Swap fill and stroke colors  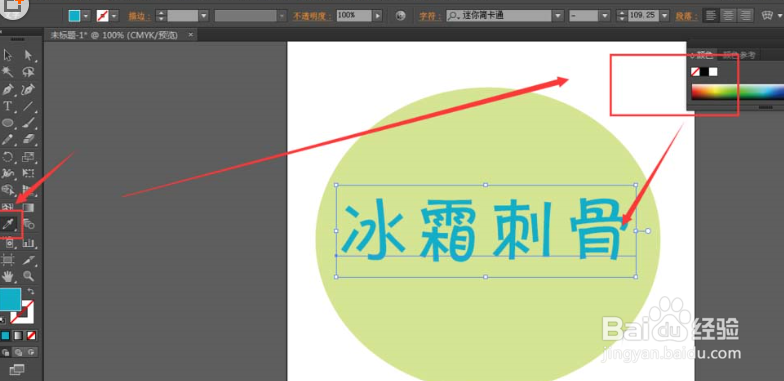coord(30,292)
